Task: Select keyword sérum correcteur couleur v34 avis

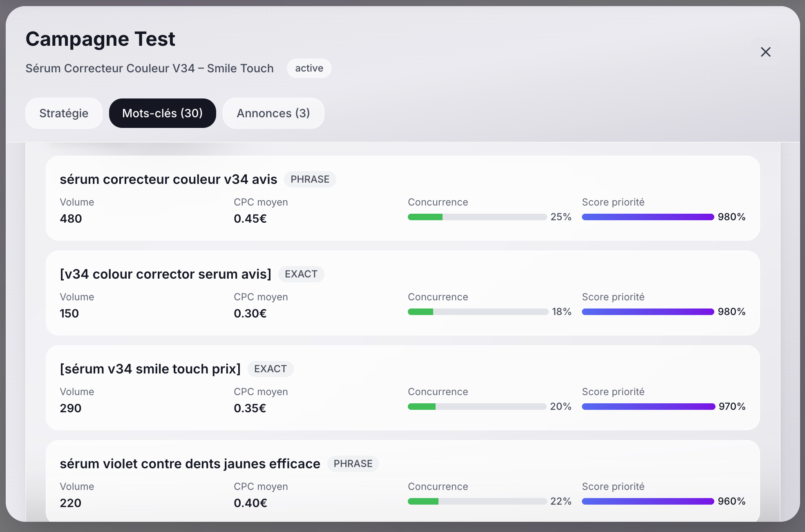Action: (x=168, y=179)
